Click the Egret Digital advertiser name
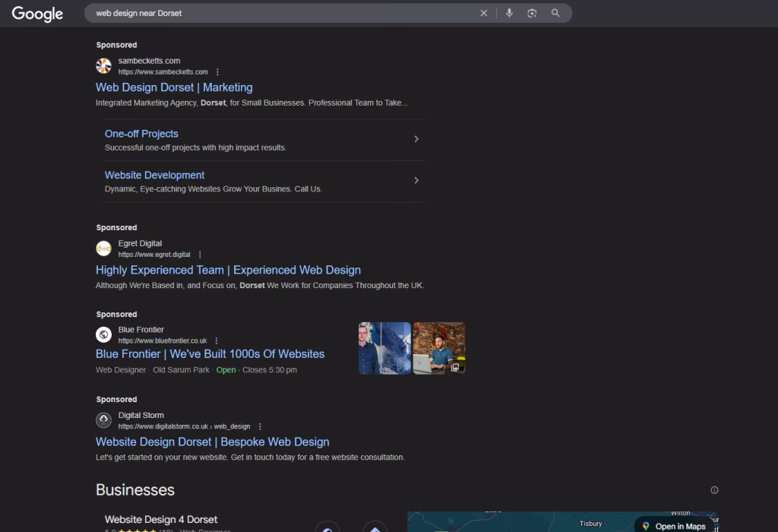778x532 pixels. tap(140, 243)
